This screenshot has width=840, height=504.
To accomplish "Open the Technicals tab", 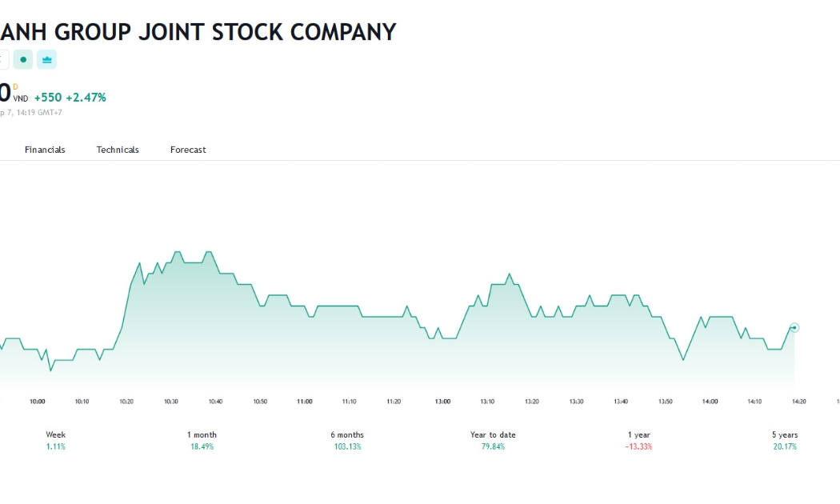I will (118, 150).
